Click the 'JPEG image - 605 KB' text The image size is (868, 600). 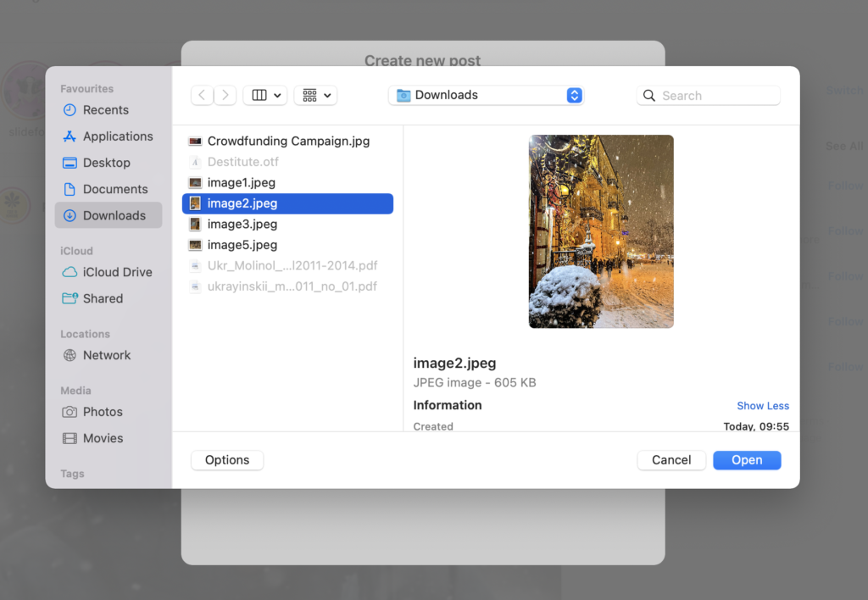[x=475, y=382]
